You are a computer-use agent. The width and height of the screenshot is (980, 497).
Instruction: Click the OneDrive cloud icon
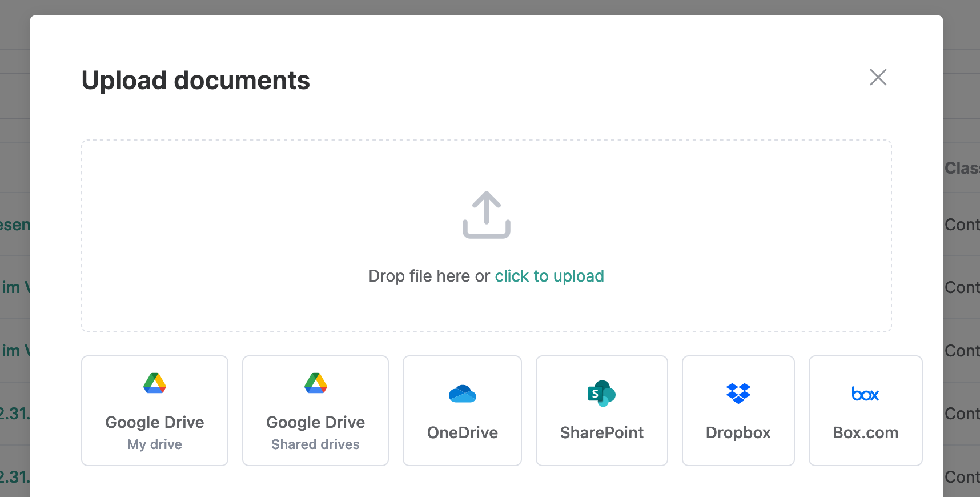pyautogui.click(x=463, y=394)
